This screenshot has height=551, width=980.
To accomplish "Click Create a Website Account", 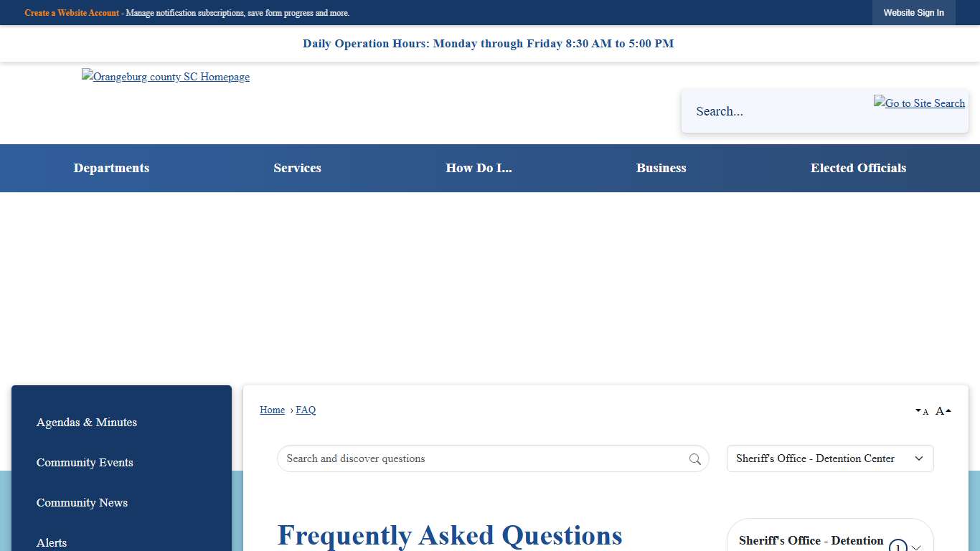I will 72,13.
